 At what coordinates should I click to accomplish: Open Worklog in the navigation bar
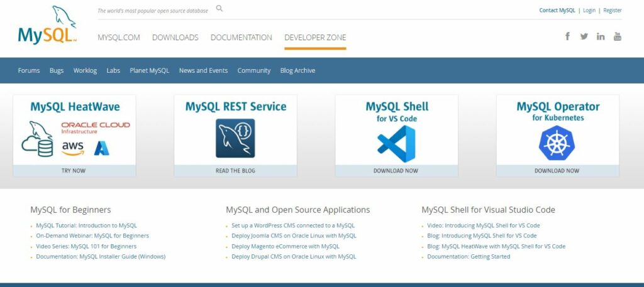coord(85,70)
